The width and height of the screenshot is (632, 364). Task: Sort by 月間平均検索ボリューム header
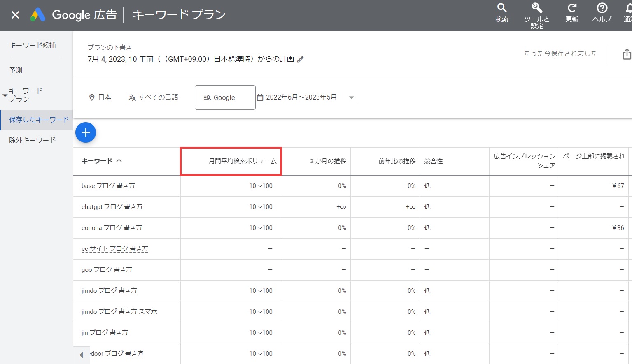coord(243,161)
